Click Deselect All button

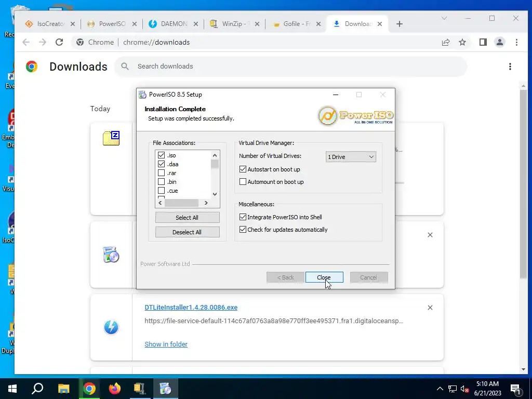point(187,232)
